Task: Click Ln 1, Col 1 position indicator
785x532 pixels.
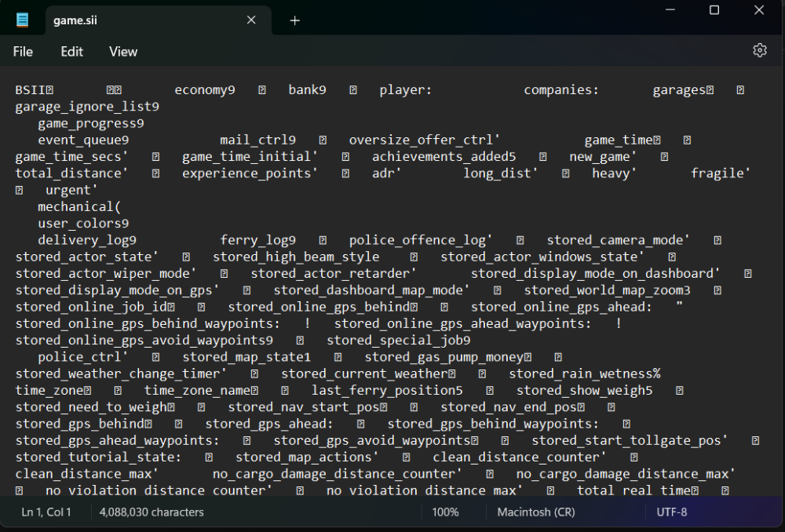Action: (46, 512)
